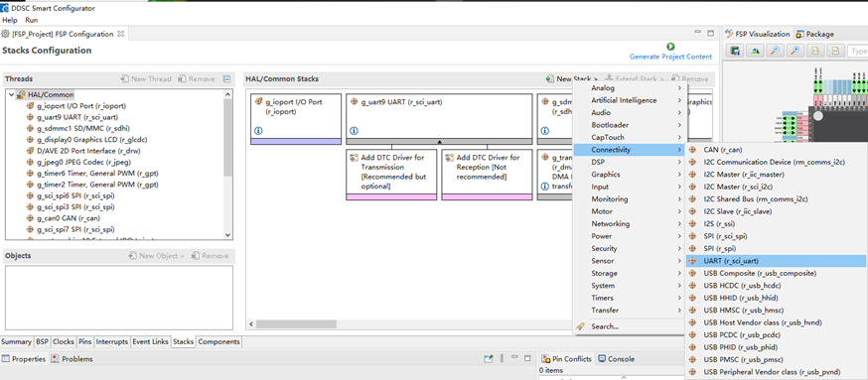
Task: Open the Graphics submenu
Action: point(630,175)
